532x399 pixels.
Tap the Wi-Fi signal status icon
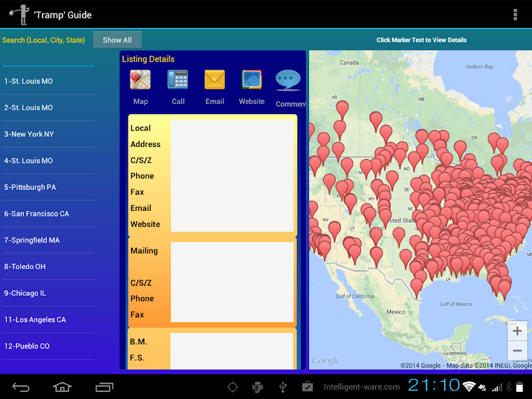(469, 386)
